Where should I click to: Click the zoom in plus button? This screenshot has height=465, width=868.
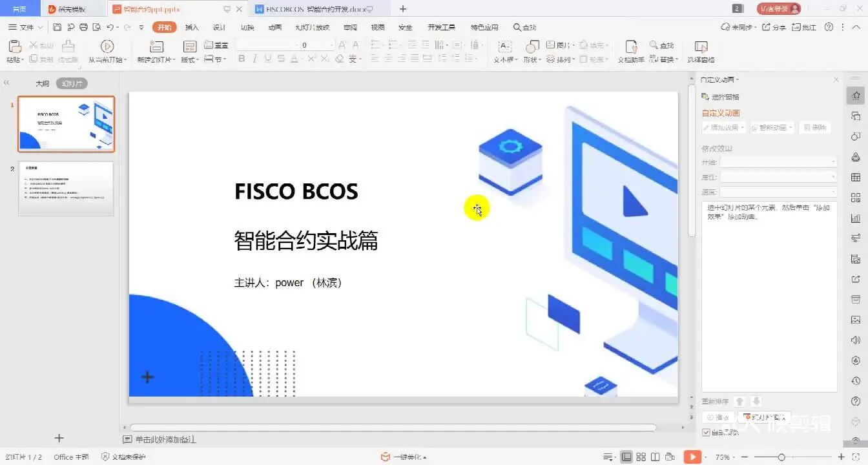pos(841,457)
